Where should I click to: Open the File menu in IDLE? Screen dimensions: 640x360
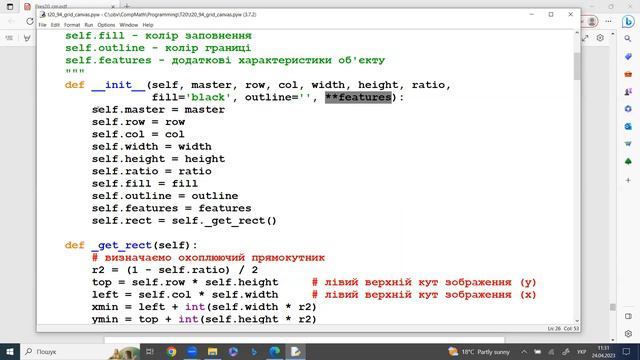[x=42, y=25]
